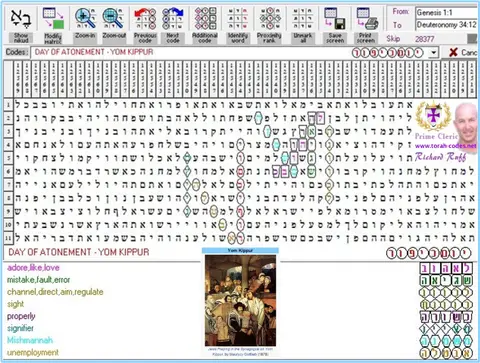Click the Zoom-in magnifier icon

click(85, 19)
